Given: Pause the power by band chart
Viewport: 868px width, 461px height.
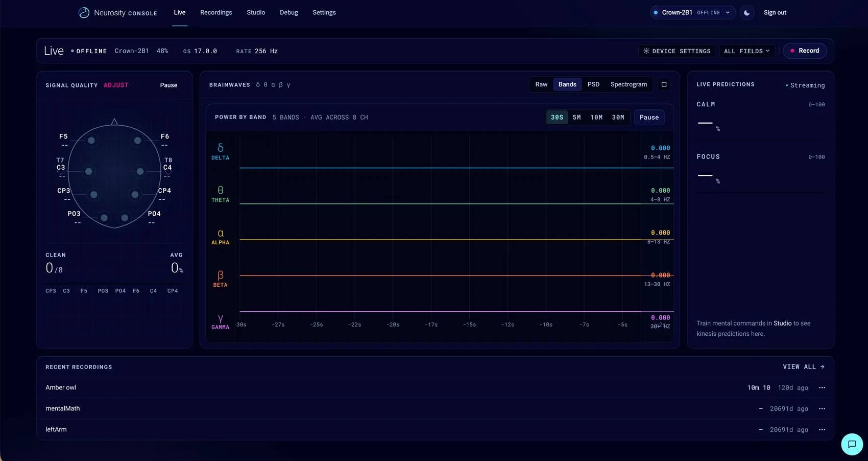Looking at the screenshot, I should pos(649,118).
